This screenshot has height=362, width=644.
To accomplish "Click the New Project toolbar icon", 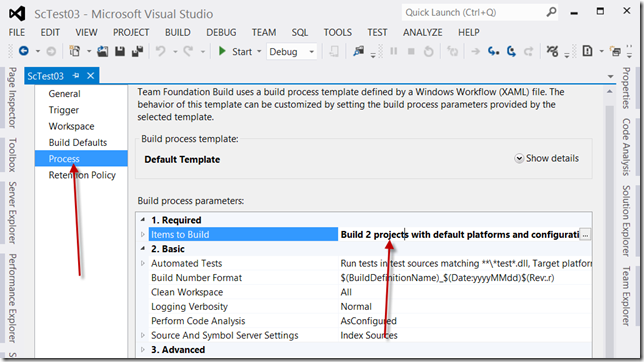I will tap(75, 51).
